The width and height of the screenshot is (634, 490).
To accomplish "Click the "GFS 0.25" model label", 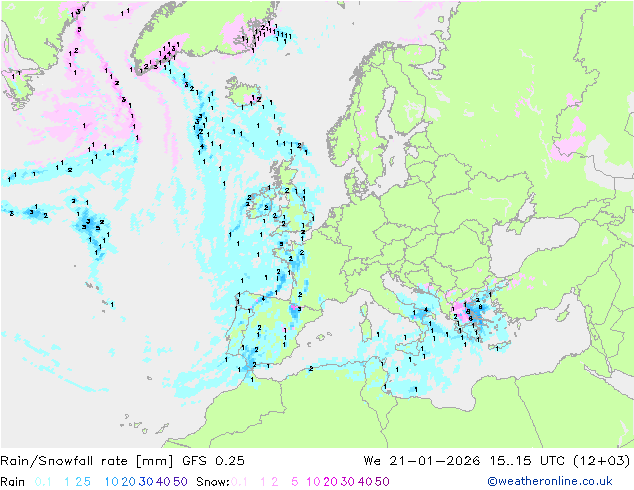I will pos(213,461).
